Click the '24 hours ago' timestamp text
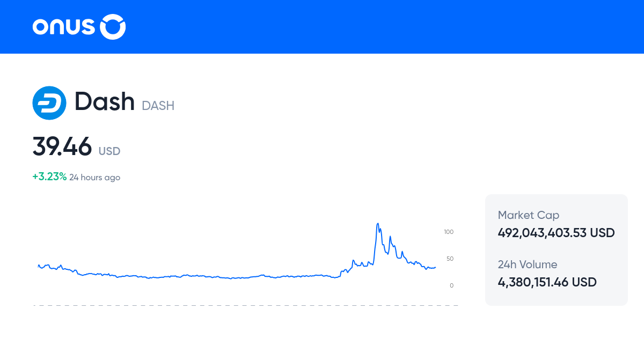The height and width of the screenshot is (338, 644). click(x=95, y=177)
